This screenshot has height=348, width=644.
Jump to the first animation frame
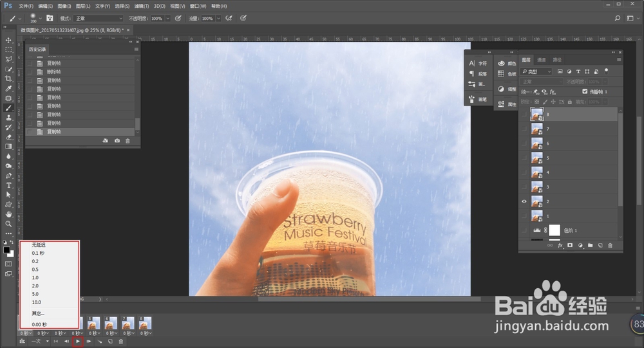(56, 341)
